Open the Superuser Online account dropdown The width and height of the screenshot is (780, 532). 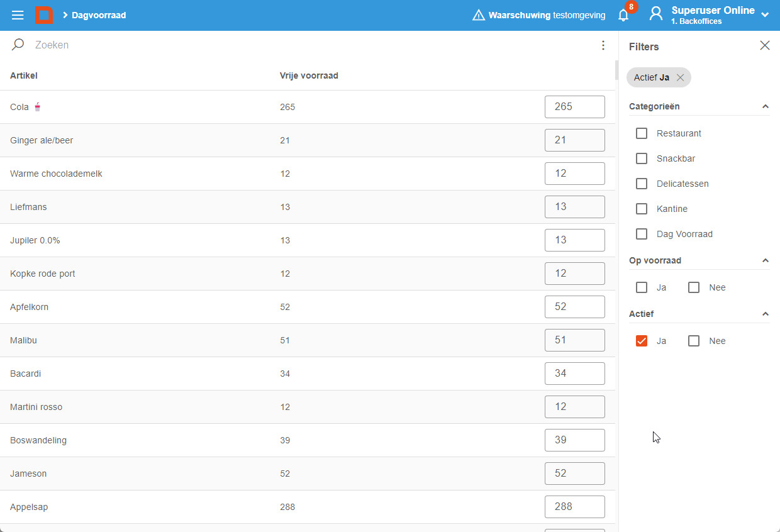pyautogui.click(x=766, y=14)
